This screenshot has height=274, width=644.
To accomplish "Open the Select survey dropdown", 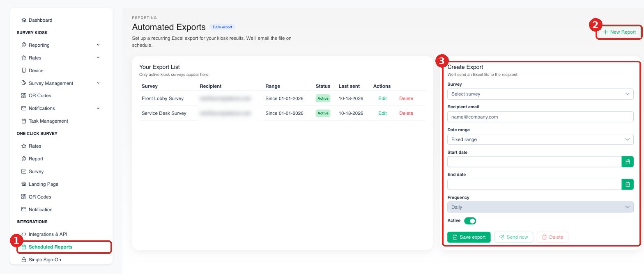I will (x=540, y=94).
